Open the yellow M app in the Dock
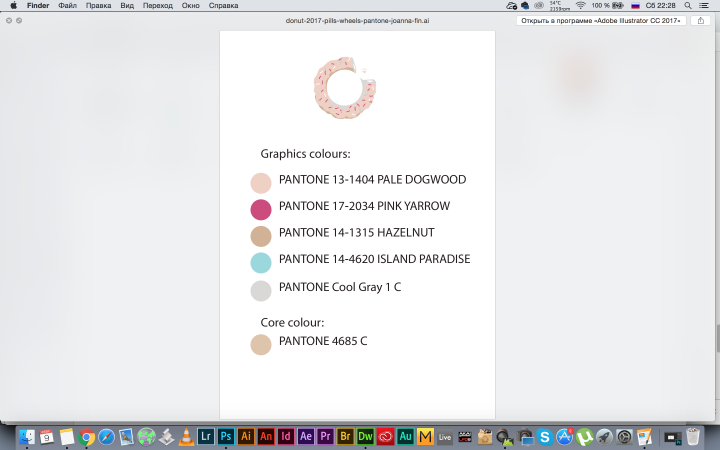The height and width of the screenshot is (450, 720). pyautogui.click(x=425, y=436)
